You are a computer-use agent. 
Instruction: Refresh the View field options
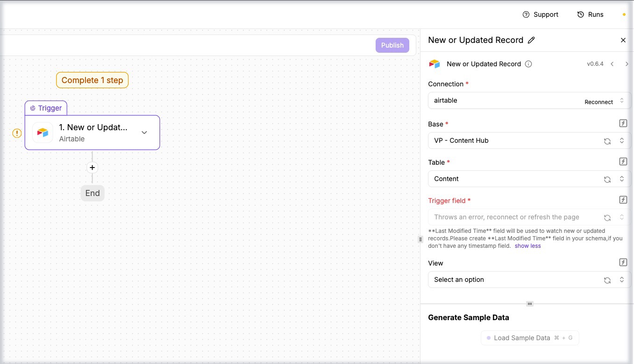pyautogui.click(x=607, y=280)
